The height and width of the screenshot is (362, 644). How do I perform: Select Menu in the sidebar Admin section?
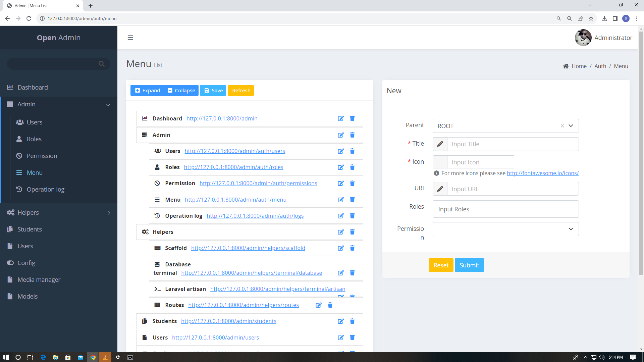(34, 172)
